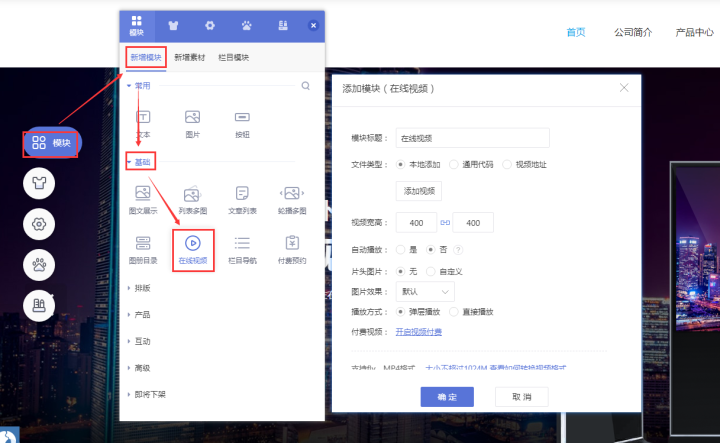The width and height of the screenshot is (720, 443).
Task: Expand the 即将下架 section
Action: 146,395
